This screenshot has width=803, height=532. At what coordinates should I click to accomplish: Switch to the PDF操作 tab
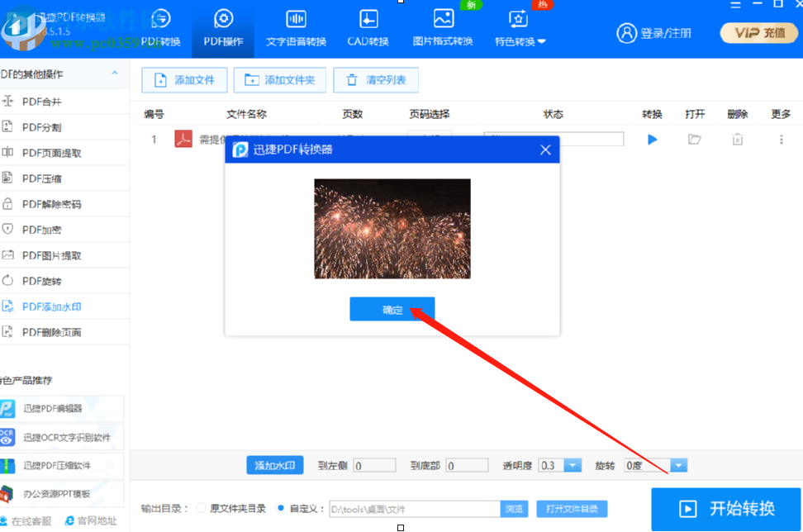pyautogui.click(x=223, y=29)
